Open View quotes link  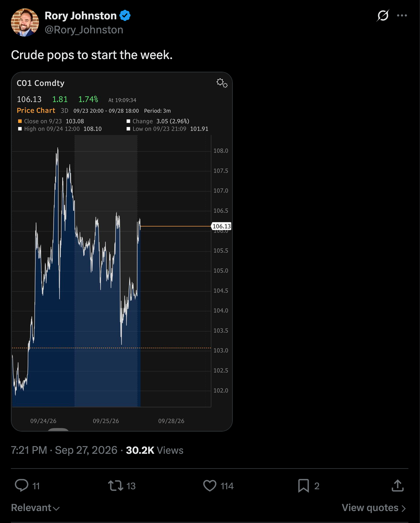tap(374, 508)
